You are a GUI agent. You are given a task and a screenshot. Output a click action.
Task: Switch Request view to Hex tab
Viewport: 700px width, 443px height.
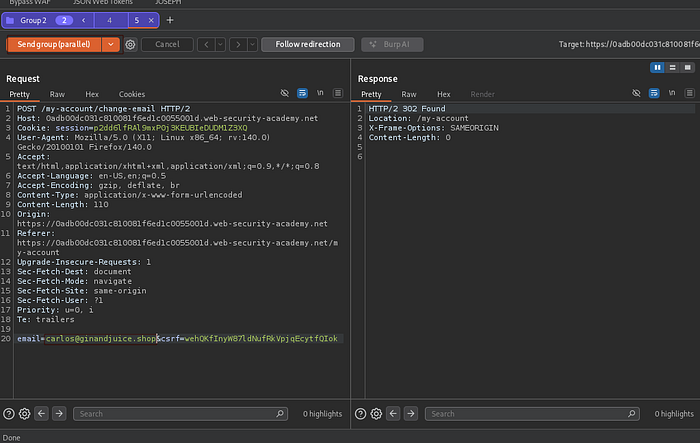point(92,94)
